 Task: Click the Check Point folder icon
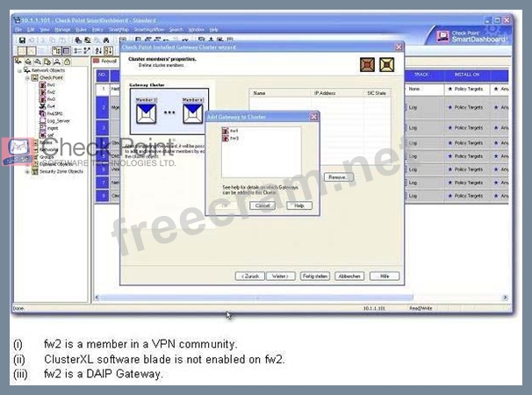tap(35, 78)
